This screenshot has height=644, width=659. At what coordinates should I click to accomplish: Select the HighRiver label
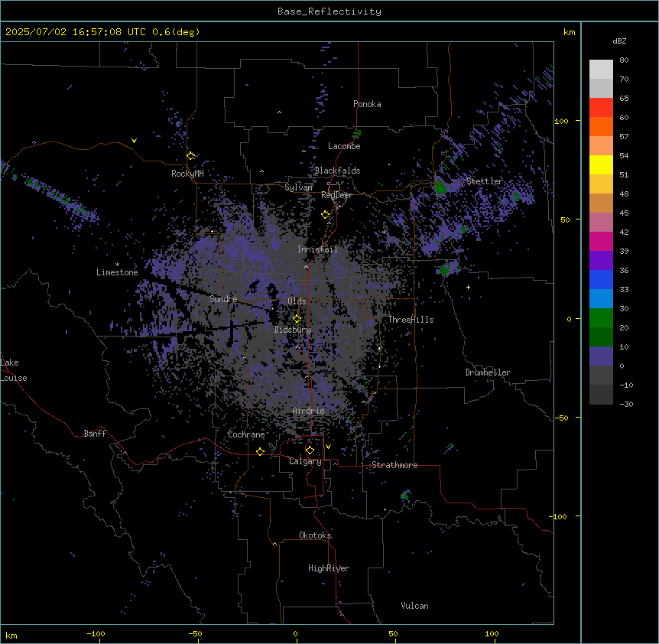[329, 568]
